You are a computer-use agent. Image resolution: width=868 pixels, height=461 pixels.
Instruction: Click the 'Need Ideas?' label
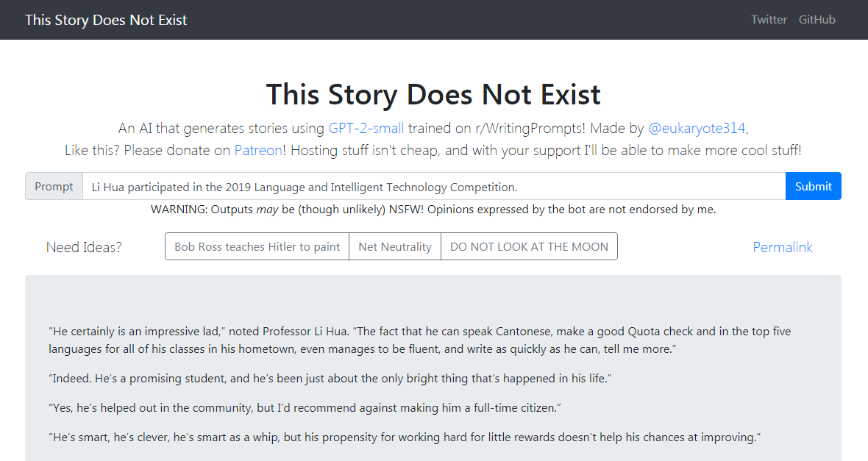[x=84, y=247]
